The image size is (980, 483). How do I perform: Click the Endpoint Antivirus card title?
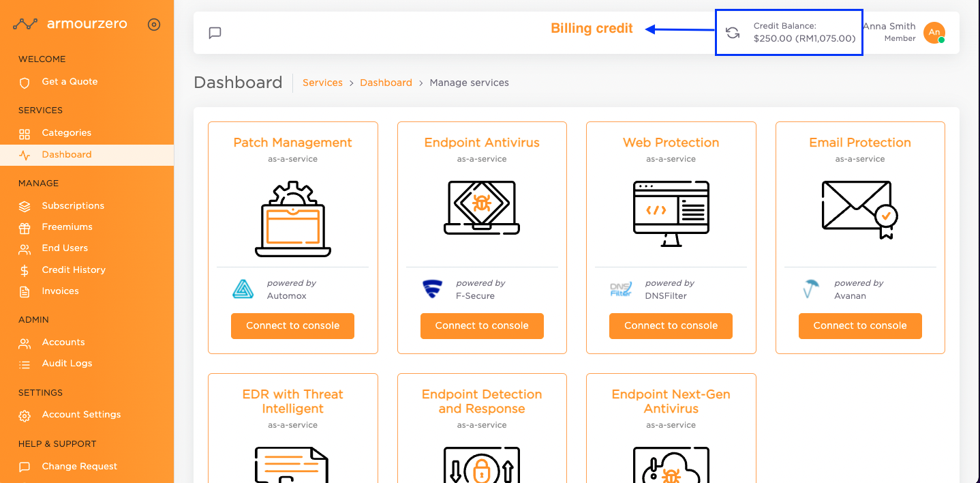[482, 143]
